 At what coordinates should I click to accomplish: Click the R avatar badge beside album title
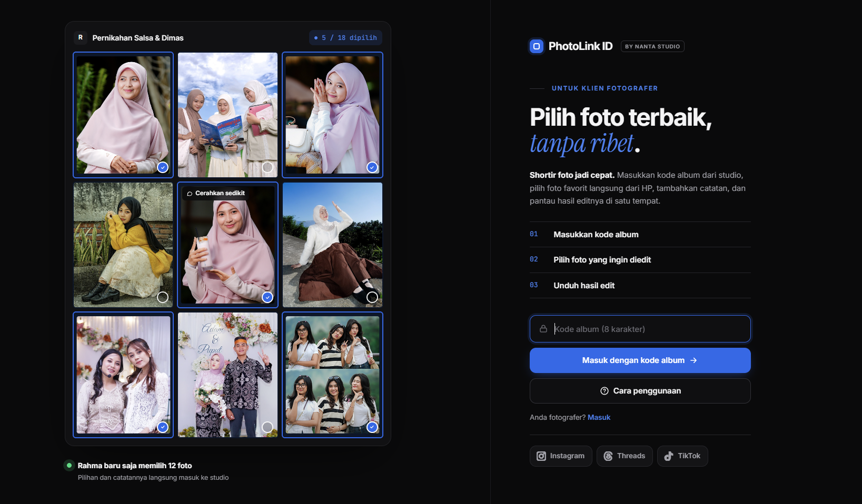pyautogui.click(x=81, y=37)
